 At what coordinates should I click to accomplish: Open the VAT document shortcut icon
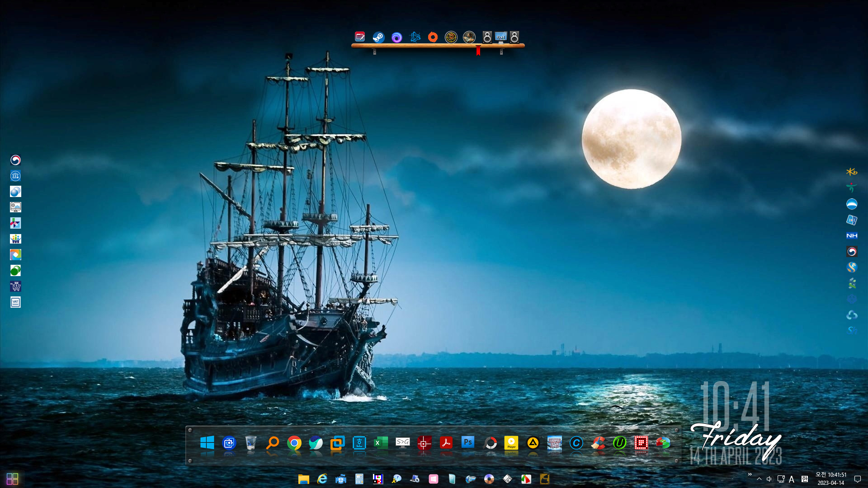tap(15, 302)
